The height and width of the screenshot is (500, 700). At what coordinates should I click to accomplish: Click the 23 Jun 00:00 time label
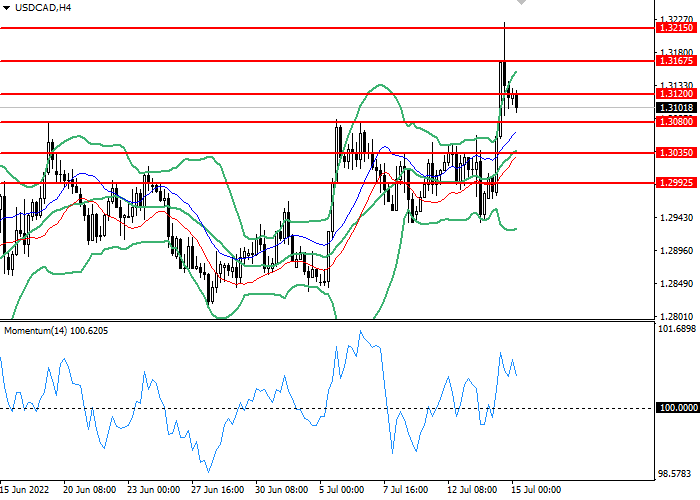pos(153,490)
